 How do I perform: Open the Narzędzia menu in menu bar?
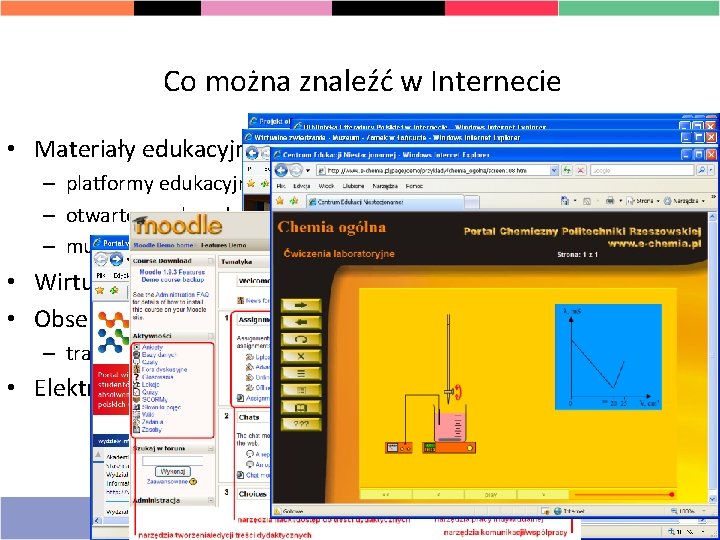385,186
